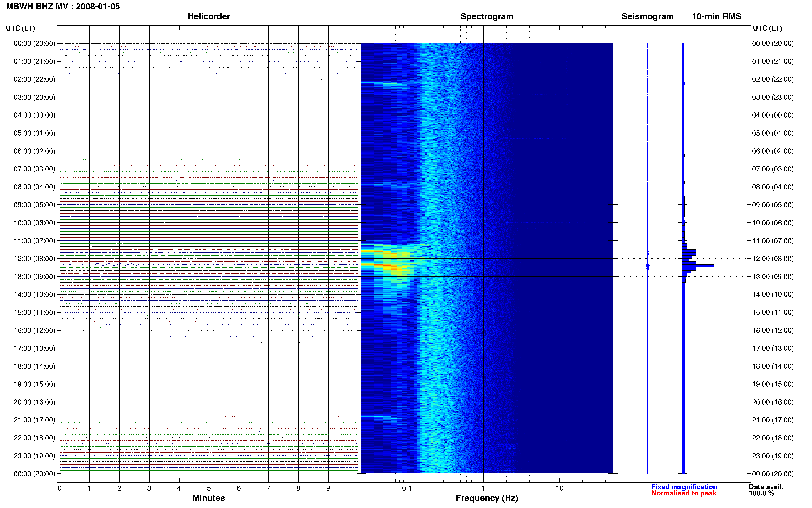This screenshot has height=508, width=812.
Task: Click the right-side '21:00 (17:00)' time label
Action: pyautogui.click(x=773, y=420)
